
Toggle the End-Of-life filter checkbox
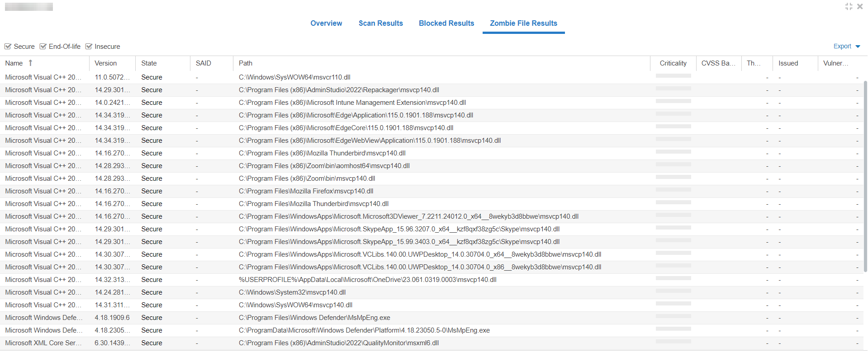tap(43, 47)
